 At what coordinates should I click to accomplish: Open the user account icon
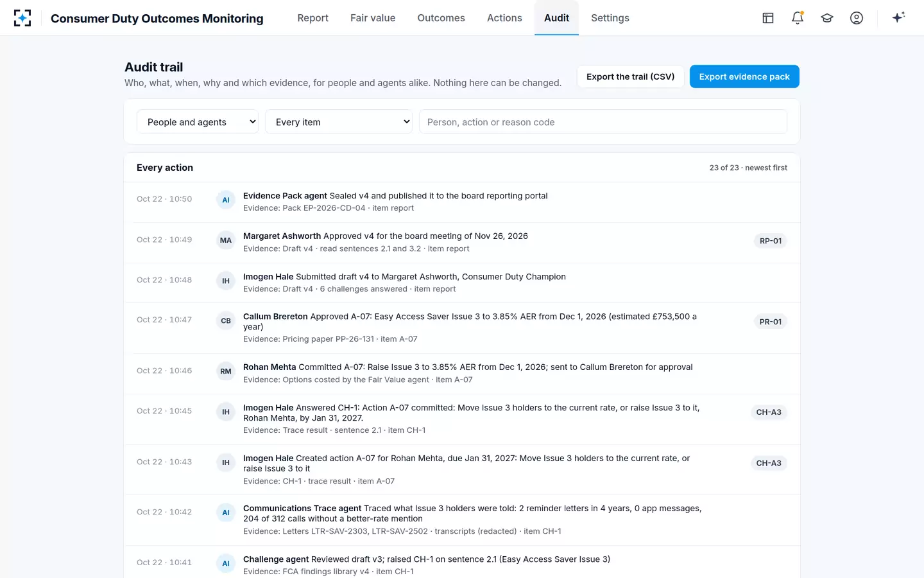point(857,18)
